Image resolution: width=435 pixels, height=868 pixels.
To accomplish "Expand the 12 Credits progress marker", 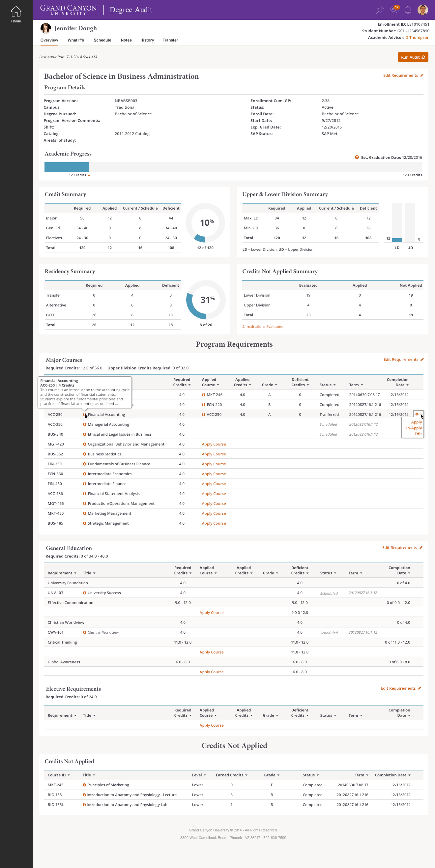I will (89, 175).
